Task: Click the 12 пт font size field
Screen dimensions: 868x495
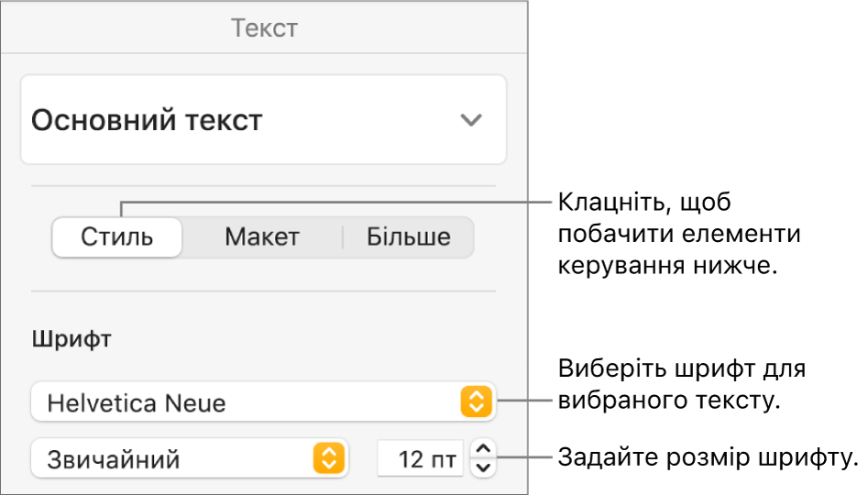Action: click(420, 459)
